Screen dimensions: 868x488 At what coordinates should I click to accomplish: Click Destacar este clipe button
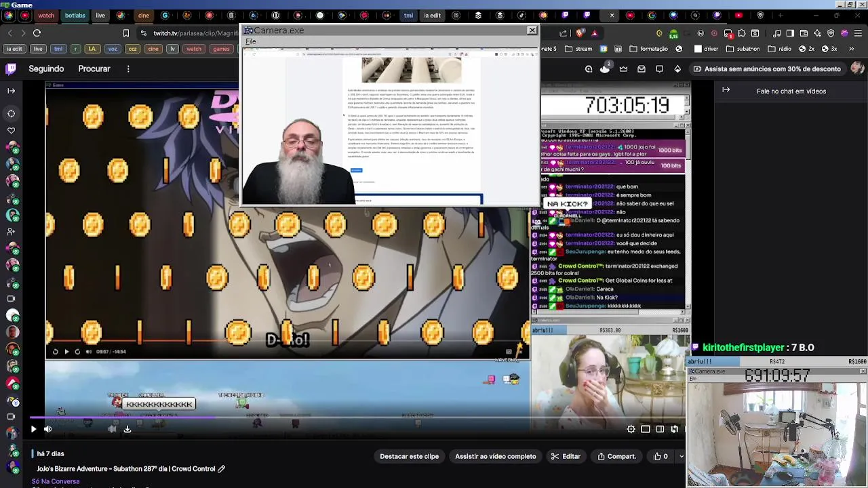[409, 456]
